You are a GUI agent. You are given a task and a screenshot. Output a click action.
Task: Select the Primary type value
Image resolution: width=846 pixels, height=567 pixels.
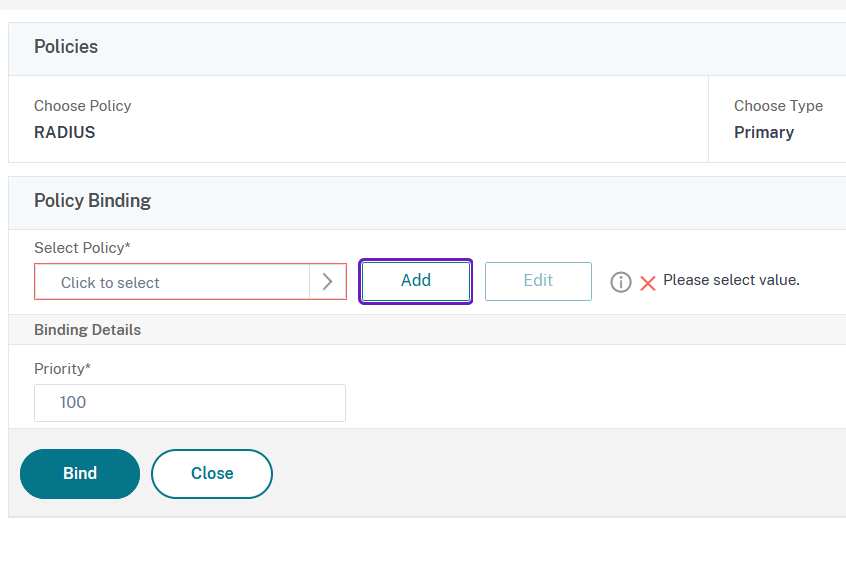tap(764, 132)
